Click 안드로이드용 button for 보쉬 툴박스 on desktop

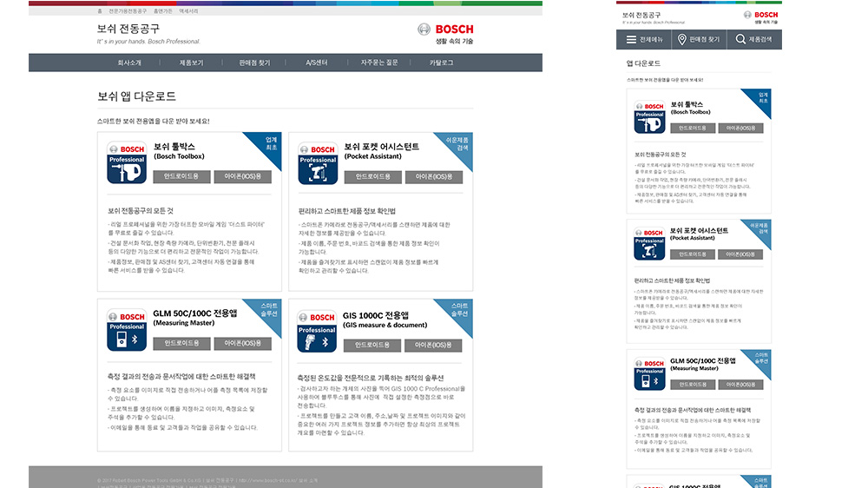click(181, 176)
